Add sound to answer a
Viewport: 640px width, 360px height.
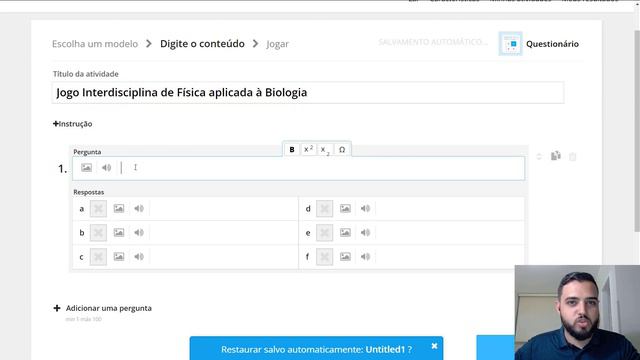pyautogui.click(x=139, y=209)
